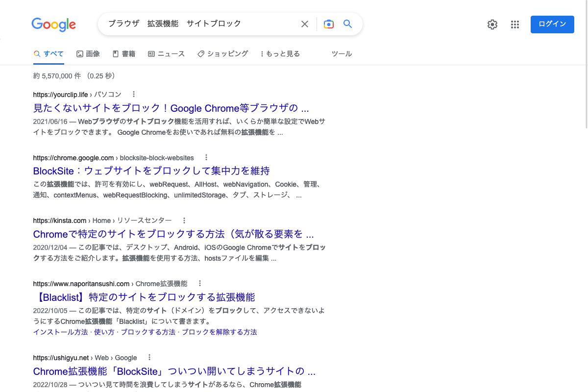Open 【Blacklist】特定のサイトをブロック link
The image size is (588, 392).
pos(144,297)
